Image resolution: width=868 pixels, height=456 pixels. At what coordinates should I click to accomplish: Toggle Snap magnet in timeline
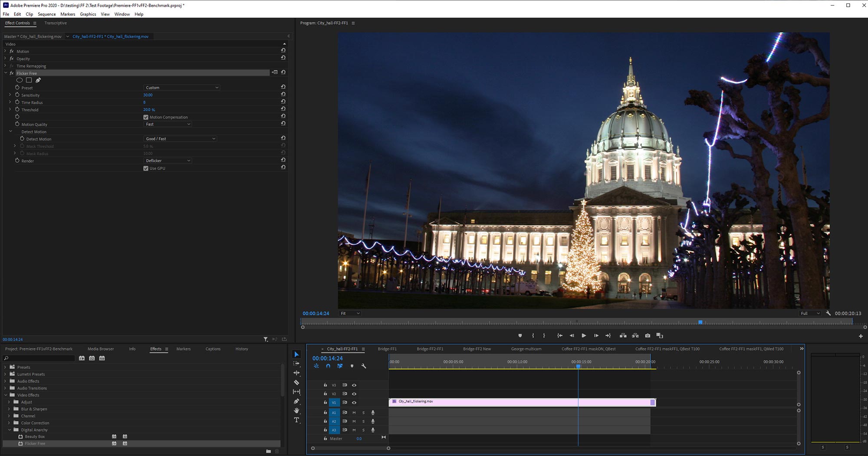[x=328, y=366]
